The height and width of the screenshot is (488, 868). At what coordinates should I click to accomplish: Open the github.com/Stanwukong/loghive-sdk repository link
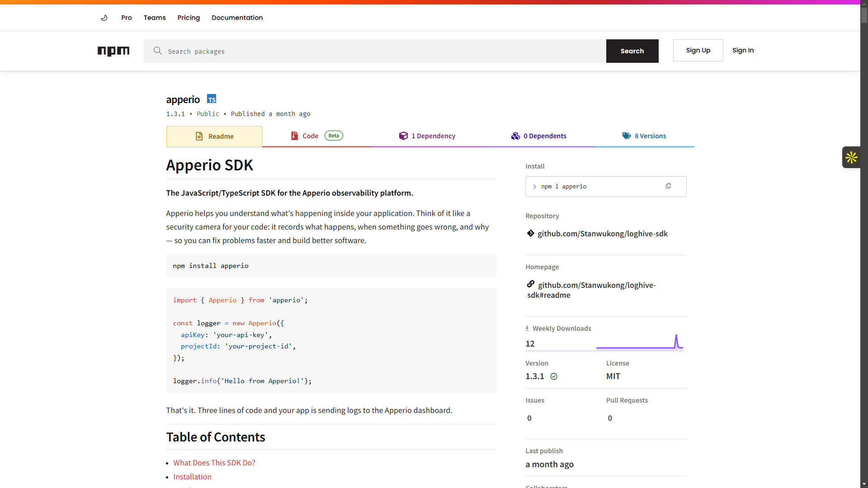[x=603, y=234]
